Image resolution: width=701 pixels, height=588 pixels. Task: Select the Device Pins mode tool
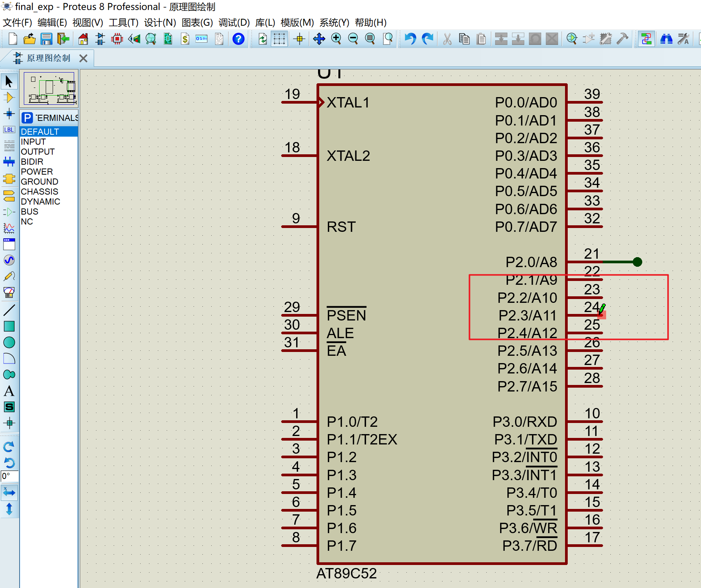[9, 212]
